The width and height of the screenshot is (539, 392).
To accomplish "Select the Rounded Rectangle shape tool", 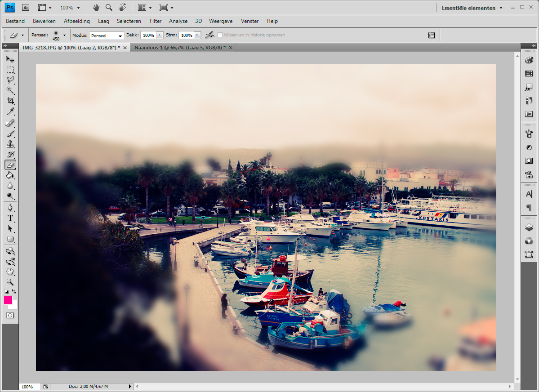I will click(10, 239).
